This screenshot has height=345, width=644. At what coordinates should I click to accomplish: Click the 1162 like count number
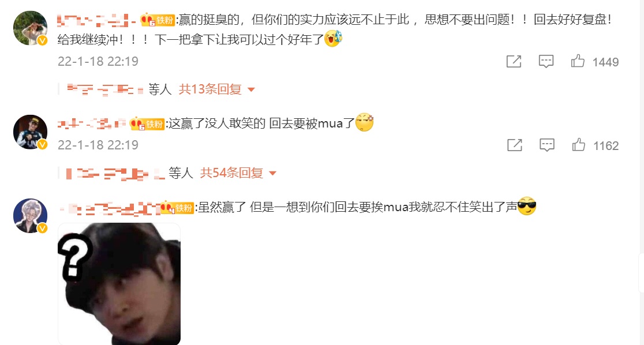click(606, 146)
